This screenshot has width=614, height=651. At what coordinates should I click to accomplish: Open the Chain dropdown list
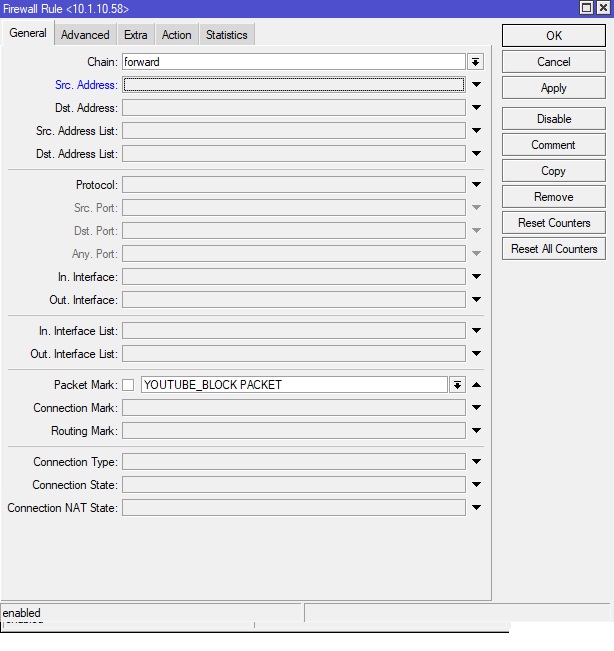tap(476, 62)
